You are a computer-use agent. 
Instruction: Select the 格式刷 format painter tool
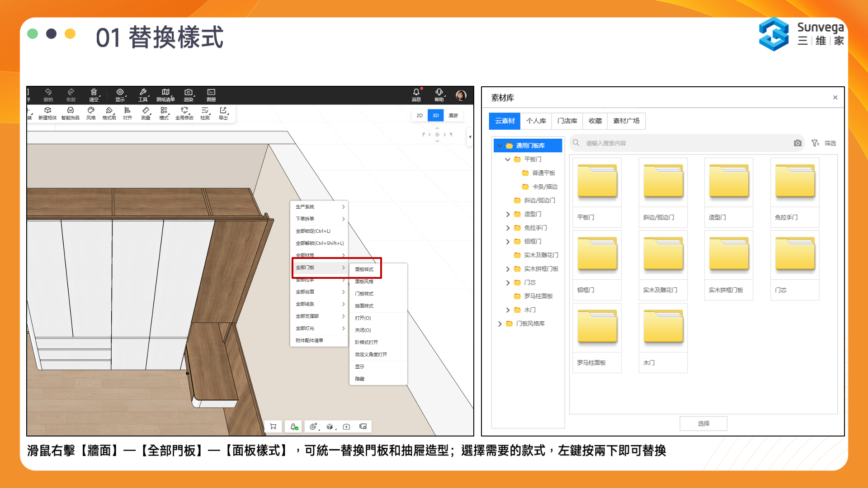pyautogui.click(x=109, y=110)
